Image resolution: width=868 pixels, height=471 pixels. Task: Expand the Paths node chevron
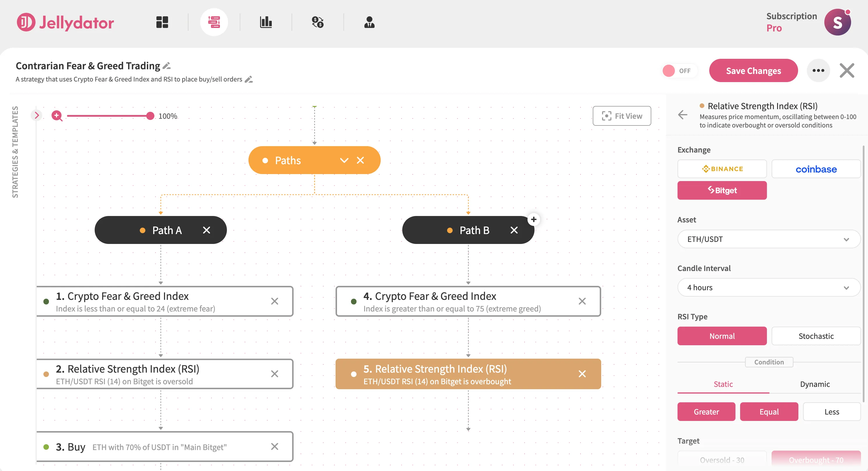coord(344,160)
